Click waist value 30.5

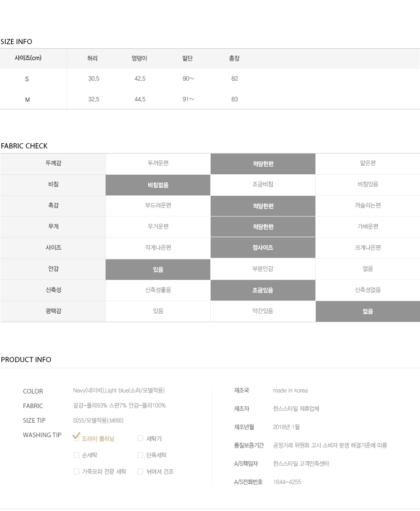[x=94, y=78]
